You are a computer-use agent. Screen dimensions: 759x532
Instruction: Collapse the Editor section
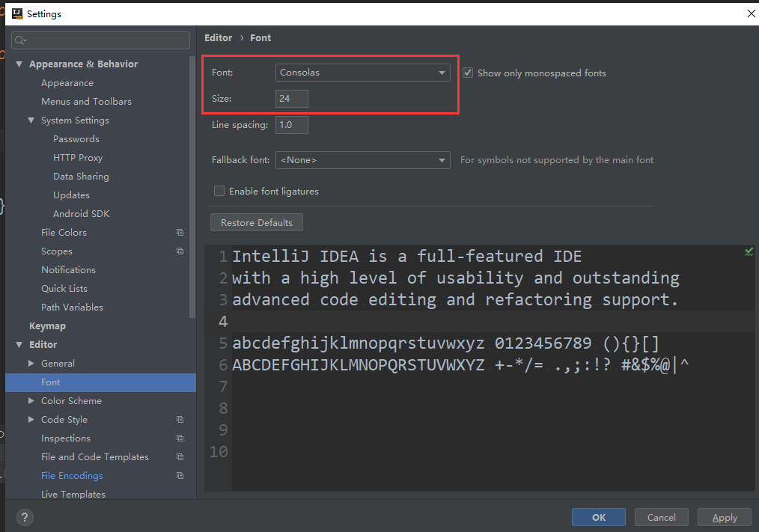[19, 345]
